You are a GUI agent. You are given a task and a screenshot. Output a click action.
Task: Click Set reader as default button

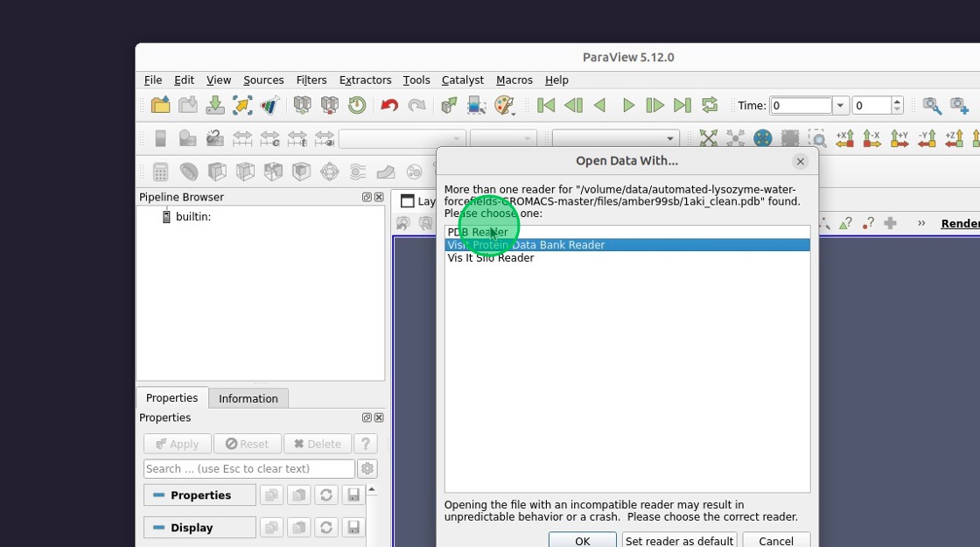(679, 541)
